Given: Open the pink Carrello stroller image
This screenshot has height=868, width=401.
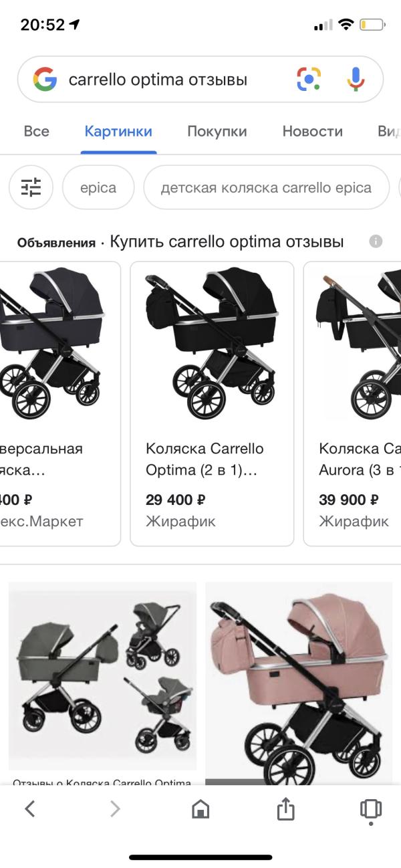Looking at the screenshot, I should click(x=298, y=682).
